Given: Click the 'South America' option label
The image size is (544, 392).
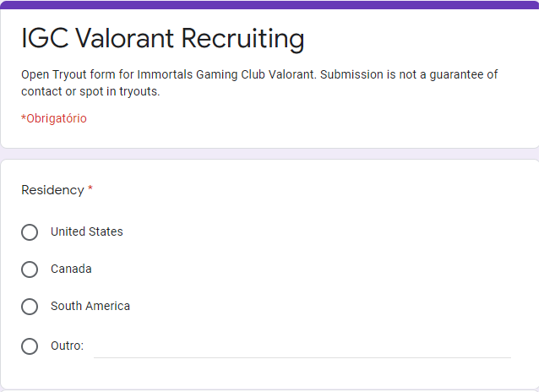Looking at the screenshot, I should 90,306.
